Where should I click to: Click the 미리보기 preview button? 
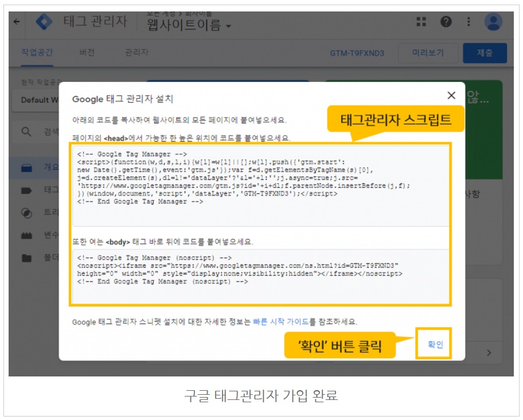428,53
